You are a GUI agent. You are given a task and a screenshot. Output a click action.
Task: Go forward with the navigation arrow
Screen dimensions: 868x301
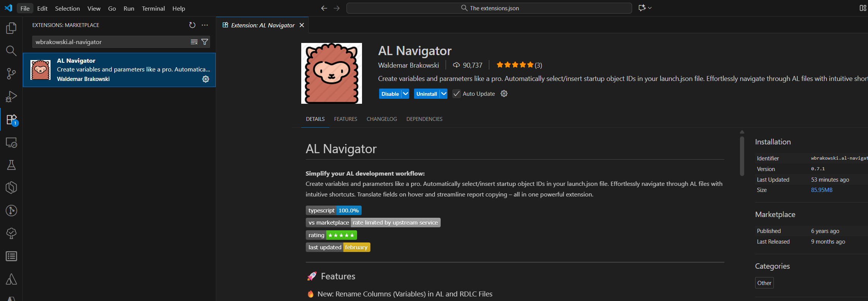(337, 8)
